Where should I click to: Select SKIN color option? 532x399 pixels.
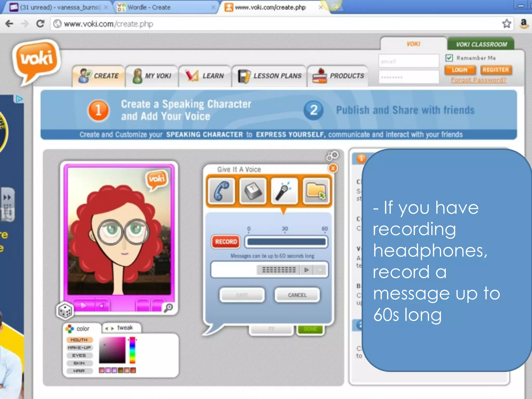coord(79,363)
